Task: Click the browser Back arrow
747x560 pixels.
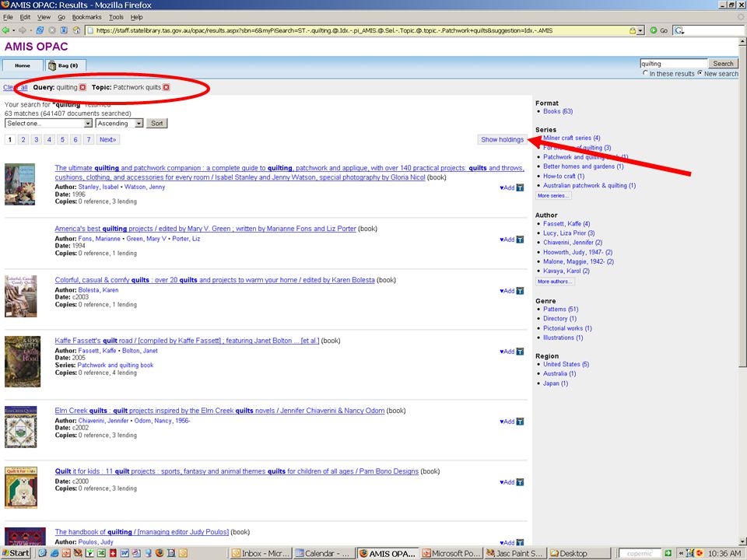Action: point(5,30)
